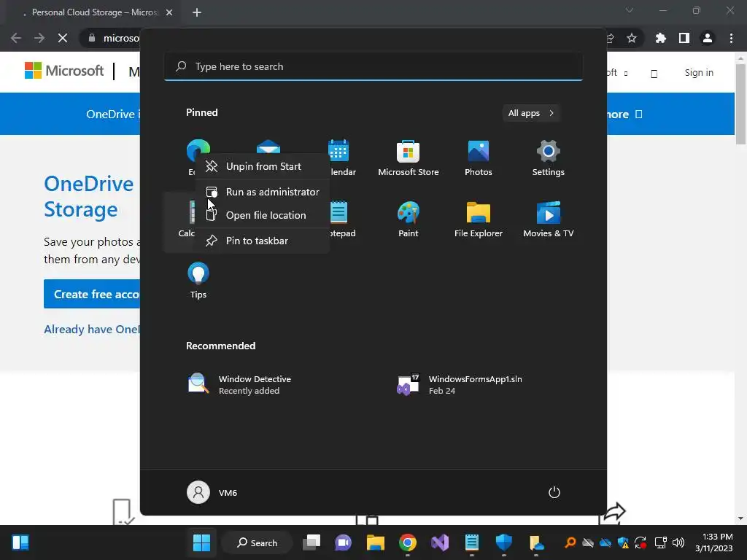This screenshot has height=560, width=747.
Task: Open Chrome extensions puzzle icon
Action: click(x=660, y=38)
